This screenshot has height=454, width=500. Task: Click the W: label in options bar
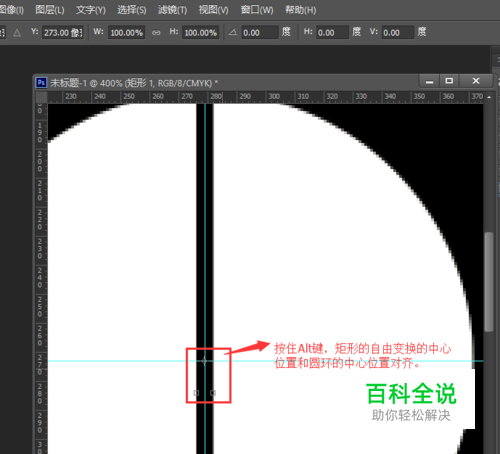coord(98,32)
